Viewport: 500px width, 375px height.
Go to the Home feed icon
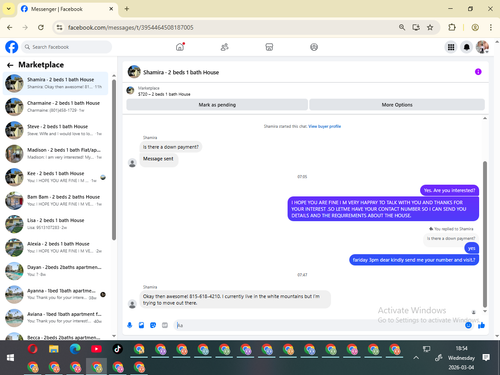point(180,47)
